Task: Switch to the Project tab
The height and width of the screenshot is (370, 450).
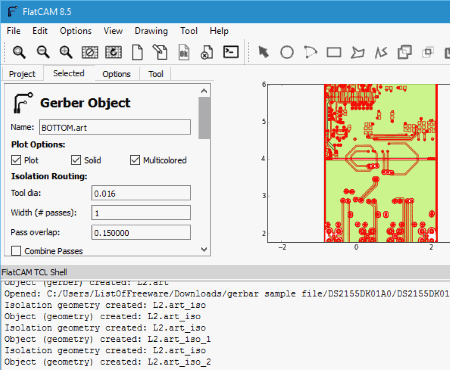Action: (x=22, y=74)
